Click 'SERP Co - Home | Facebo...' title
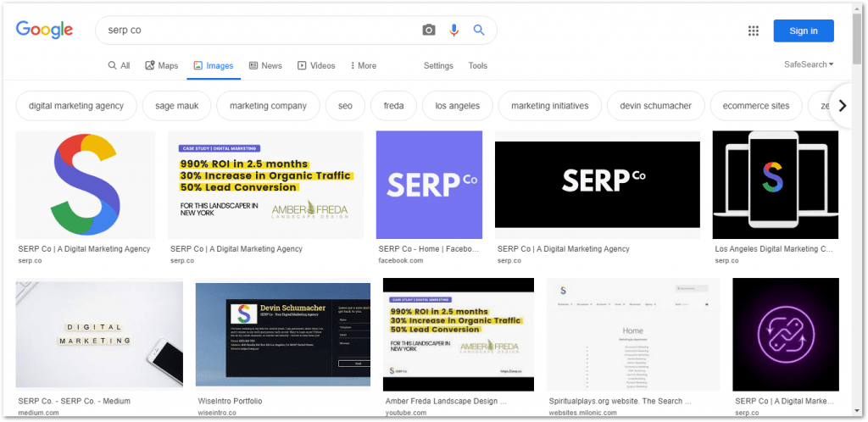The width and height of the screenshot is (868, 422). pos(428,249)
